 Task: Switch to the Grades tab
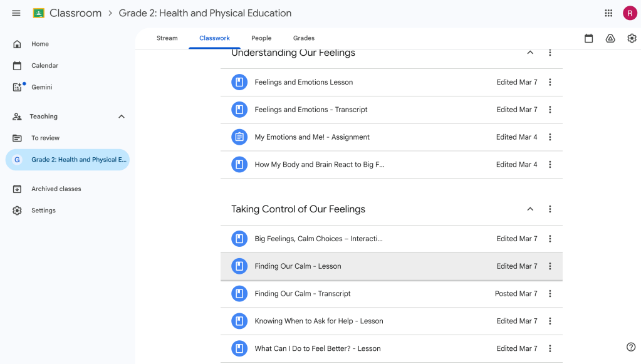point(304,38)
